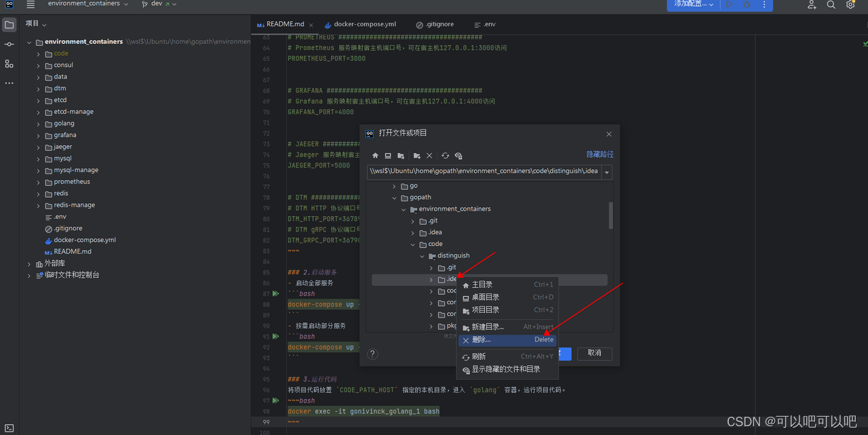Click the delete X icon in dialog toolbar

[x=429, y=156]
